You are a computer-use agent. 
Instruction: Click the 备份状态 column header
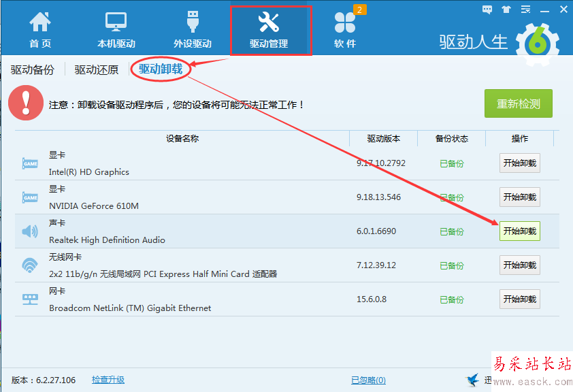pyautogui.click(x=452, y=138)
